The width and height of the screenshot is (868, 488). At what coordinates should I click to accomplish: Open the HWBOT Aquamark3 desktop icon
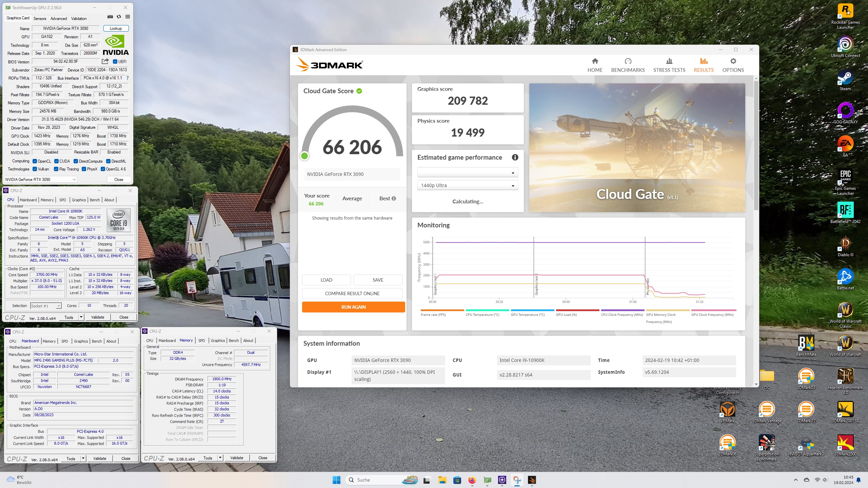coord(806,446)
